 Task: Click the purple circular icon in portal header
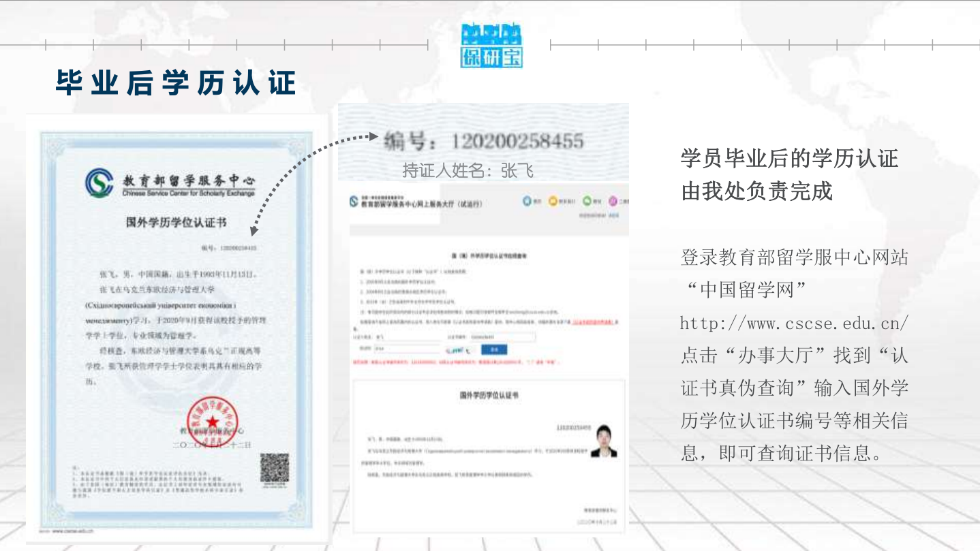tap(613, 202)
